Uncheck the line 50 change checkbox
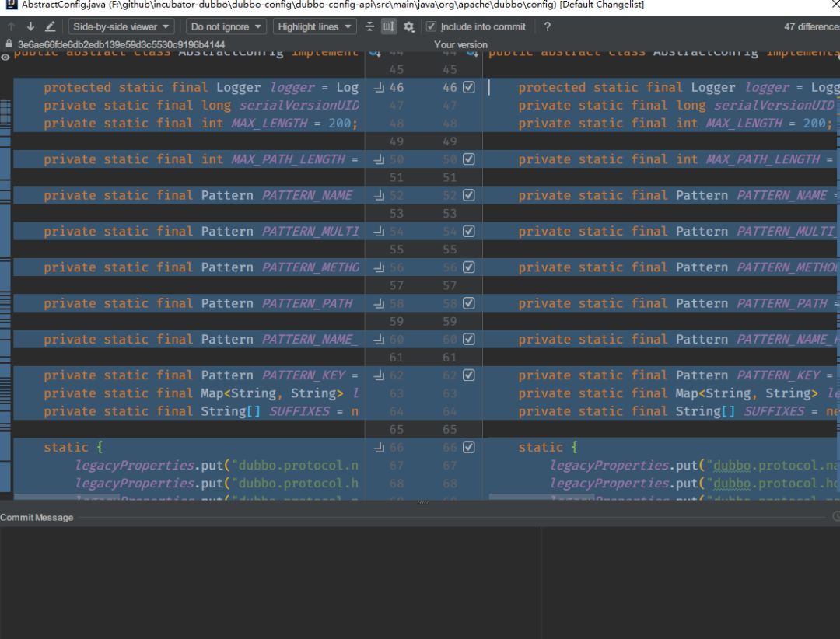This screenshot has width=840, height=639. pyautogui.click(x=469, y=159)
